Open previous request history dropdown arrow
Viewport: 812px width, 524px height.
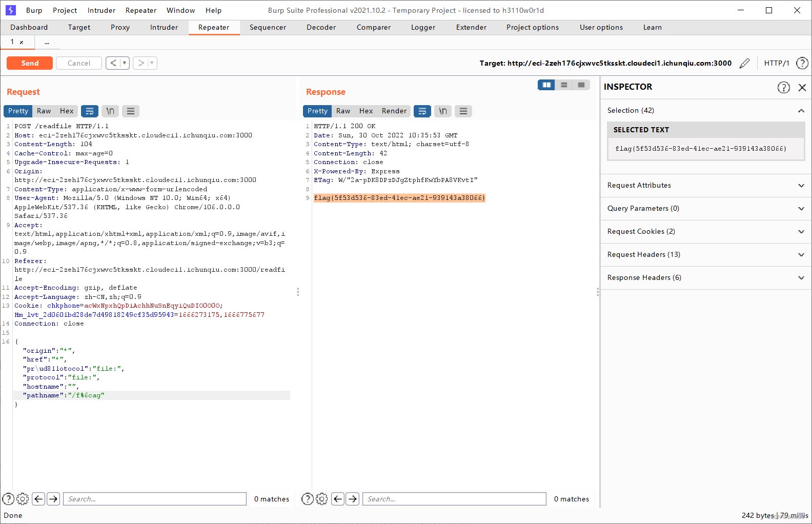pos(125,63)
